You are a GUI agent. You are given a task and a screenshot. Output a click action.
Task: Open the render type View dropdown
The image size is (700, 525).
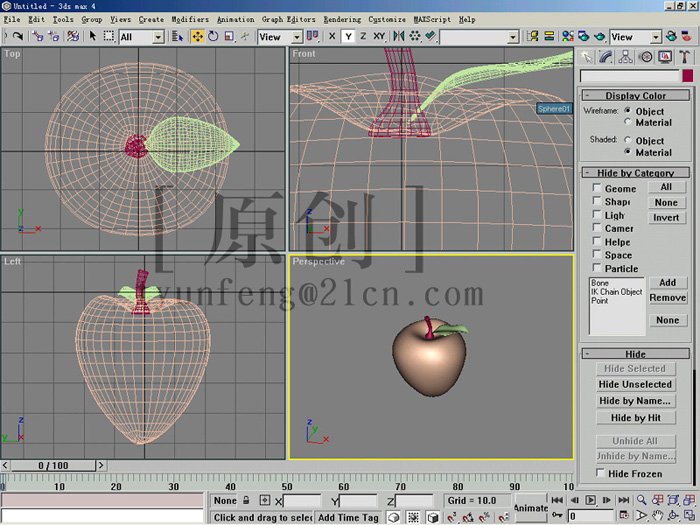(636, 37)
